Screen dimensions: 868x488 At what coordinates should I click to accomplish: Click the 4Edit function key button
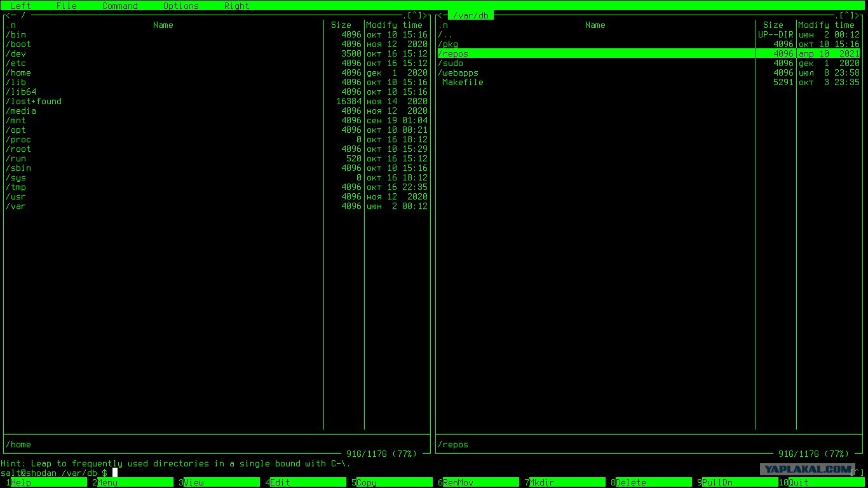(305, 482)
